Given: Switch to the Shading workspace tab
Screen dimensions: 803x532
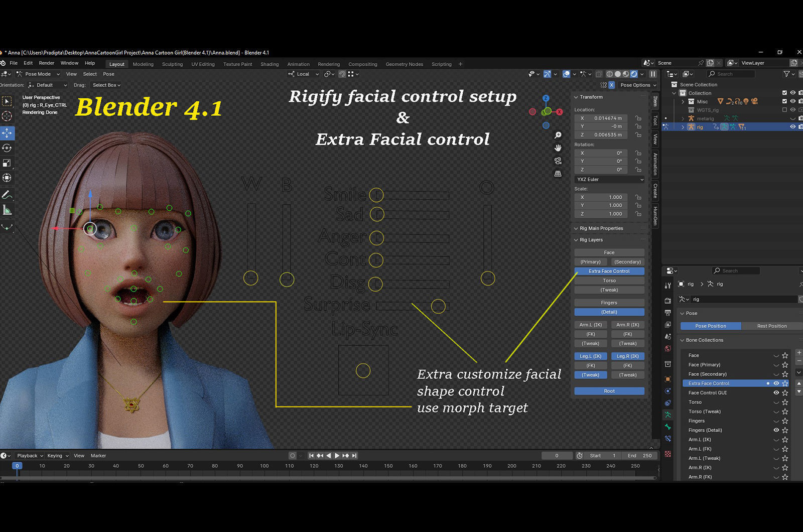Looking at the screenshot, I should coord(270,64).
